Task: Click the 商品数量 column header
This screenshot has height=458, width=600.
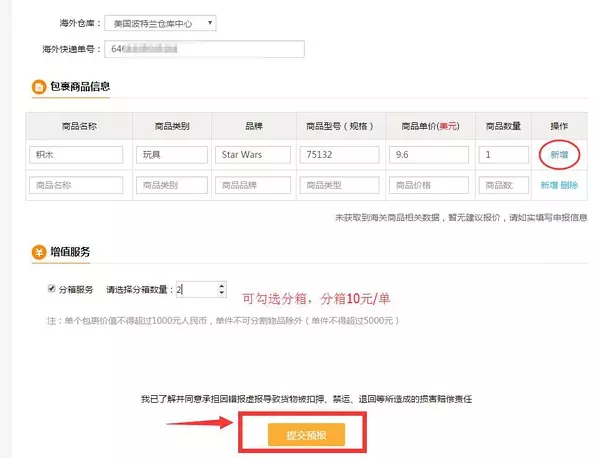Action: click(x=503, y=126)
